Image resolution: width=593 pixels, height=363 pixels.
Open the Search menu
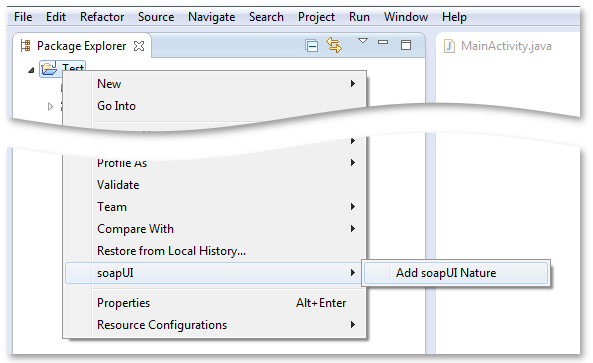[x=266, y=17]
